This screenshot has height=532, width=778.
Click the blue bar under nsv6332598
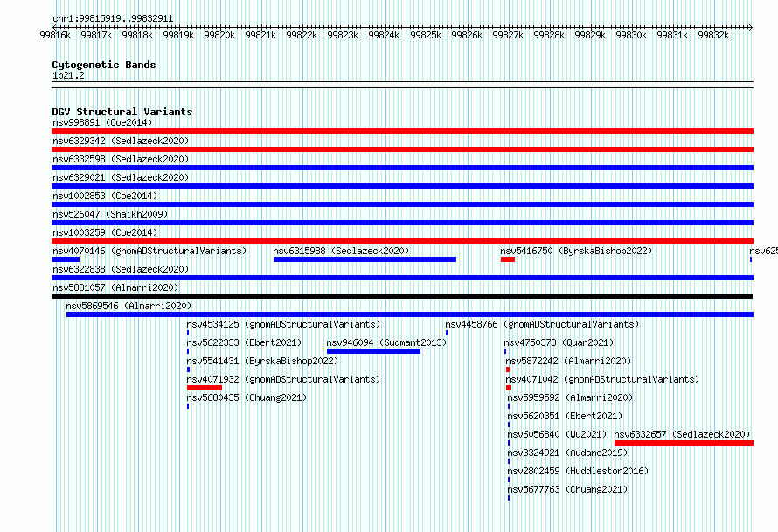click(402, 168)
